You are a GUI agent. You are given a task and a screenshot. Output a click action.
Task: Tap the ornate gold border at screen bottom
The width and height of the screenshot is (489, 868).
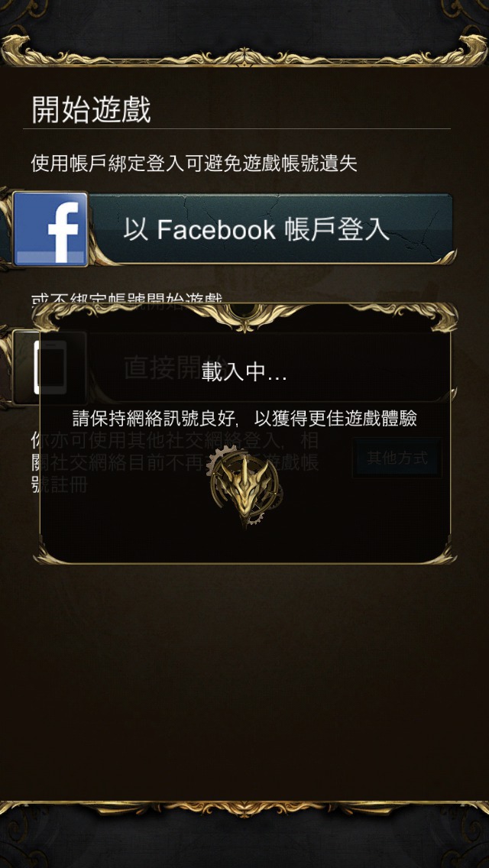tap(244, 808)
